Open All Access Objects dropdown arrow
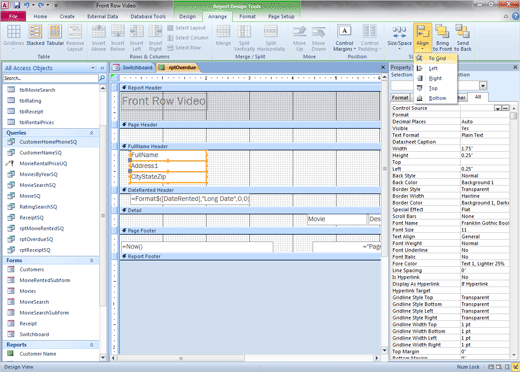This screenshot has width=520, height=372. [93, 68]
